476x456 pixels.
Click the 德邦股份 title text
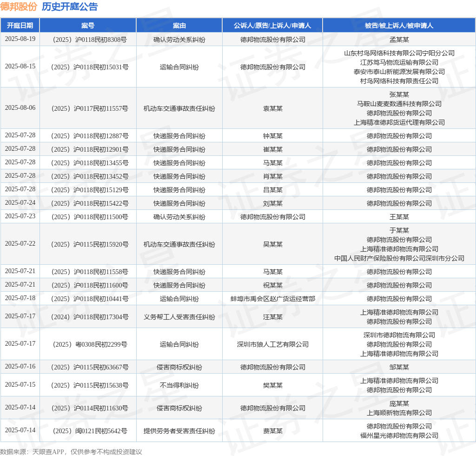click(x=19, y=7)
